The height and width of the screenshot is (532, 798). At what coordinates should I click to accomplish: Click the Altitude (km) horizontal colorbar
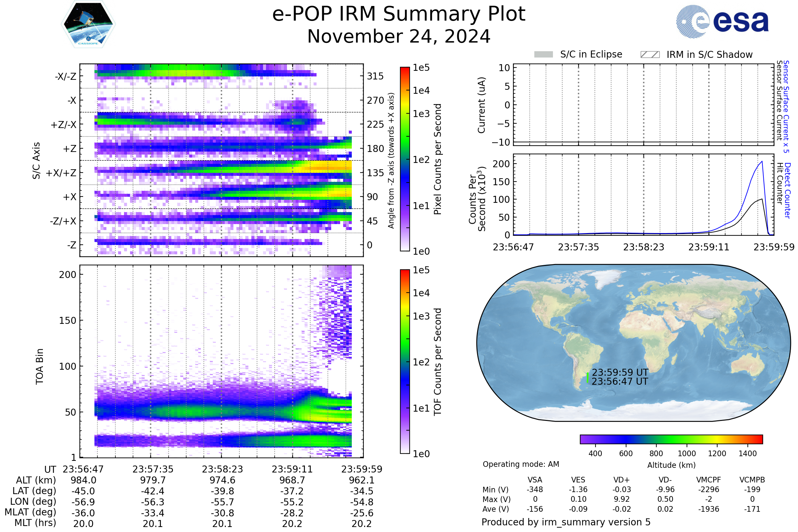(671, 439)
